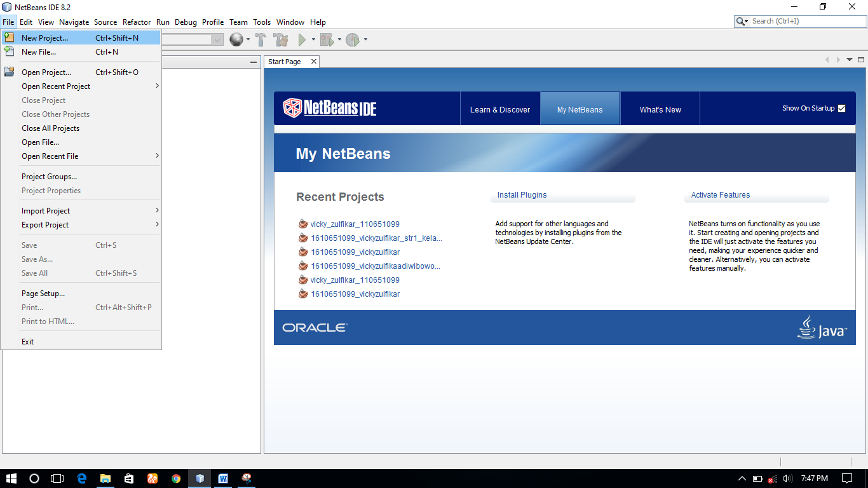The height and width of the screenshot is (488, 868).
Task: Open the Tools menu
Action: pos(261,22)
